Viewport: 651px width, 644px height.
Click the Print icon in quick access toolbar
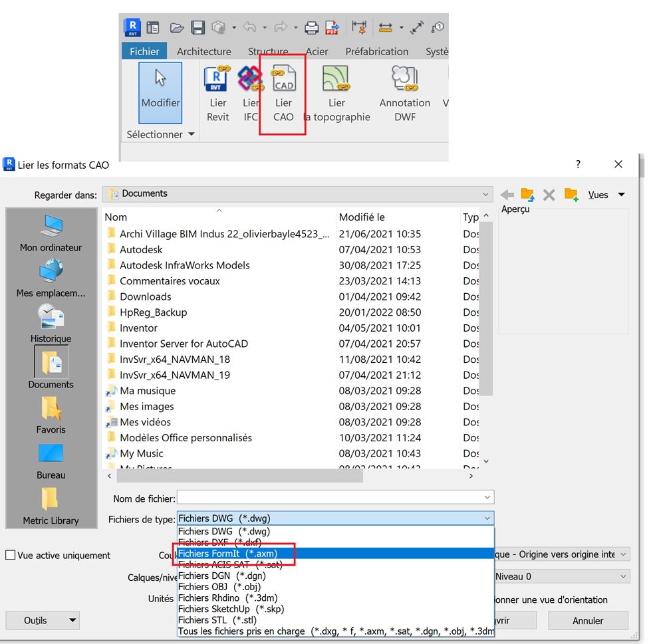[311, 27]
